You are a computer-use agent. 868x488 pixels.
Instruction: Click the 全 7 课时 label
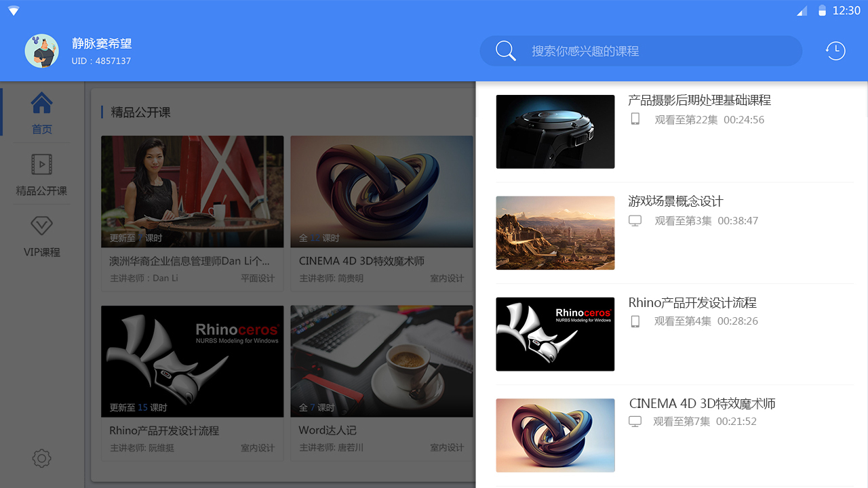pos(317,407)
